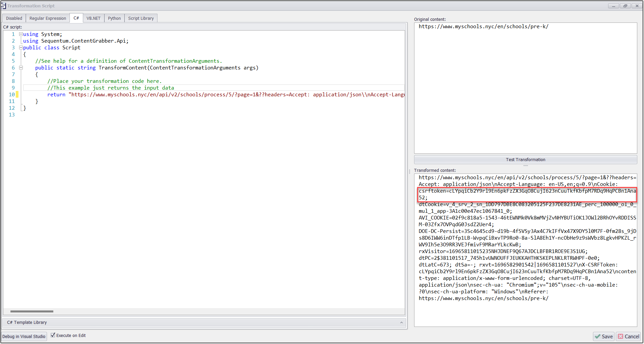
Task: Collapse the public class Script block
Action: (21, 48)
